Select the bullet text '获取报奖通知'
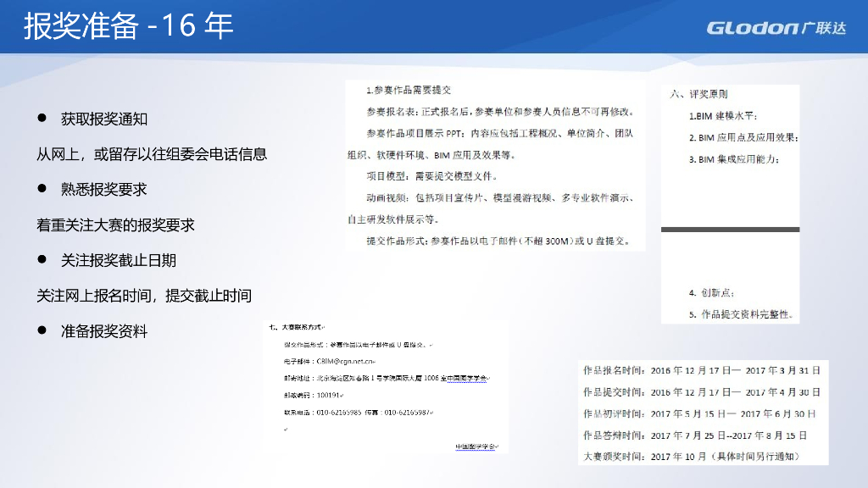The image size is (868, 488). point(104,119)
